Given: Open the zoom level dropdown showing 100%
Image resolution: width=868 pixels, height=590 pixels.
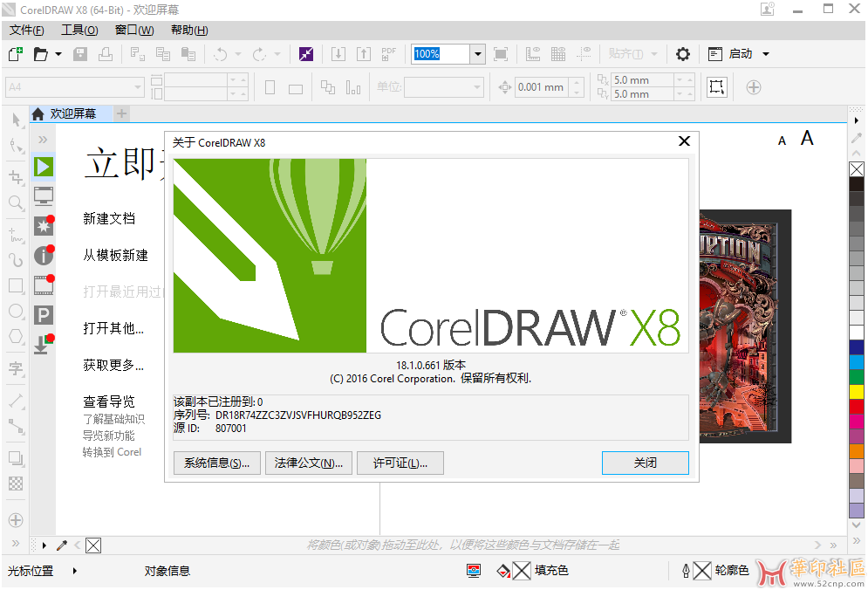Looking at the screenshot, I should click(476, 53).
